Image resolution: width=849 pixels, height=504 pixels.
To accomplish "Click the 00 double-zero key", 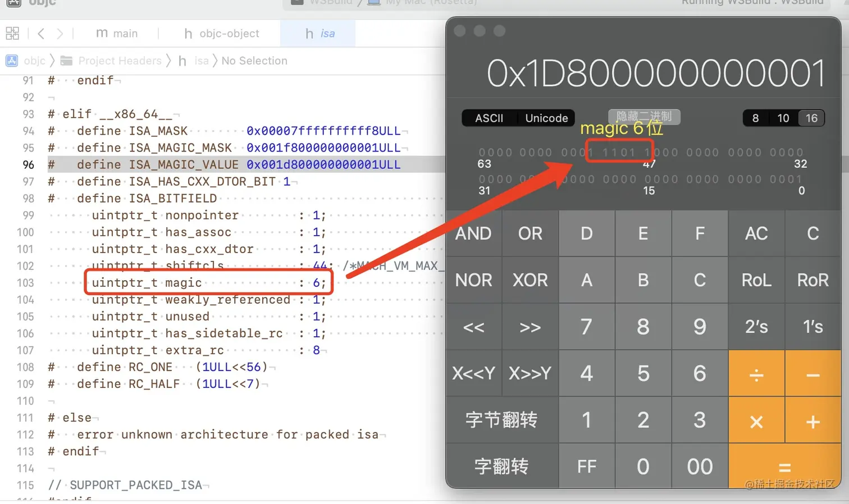I will click(x=700, y=466).
